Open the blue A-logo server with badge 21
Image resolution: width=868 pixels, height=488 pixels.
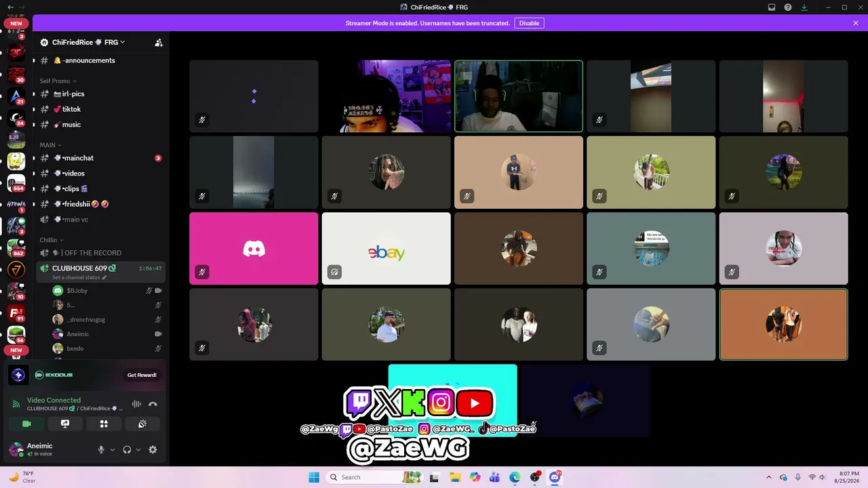point(16,96)
